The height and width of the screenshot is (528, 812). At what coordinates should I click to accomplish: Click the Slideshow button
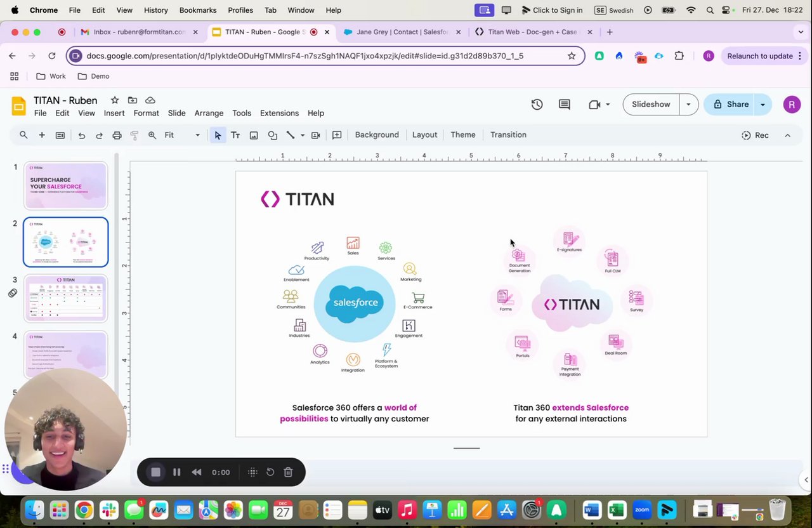651,105
